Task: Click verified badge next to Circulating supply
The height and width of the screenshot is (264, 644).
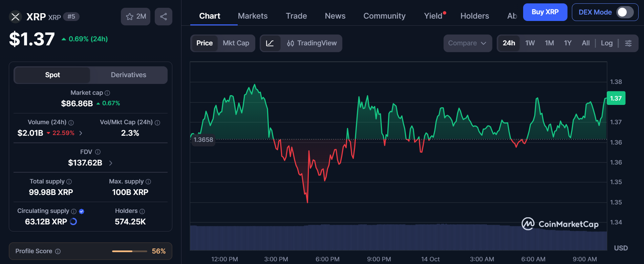Action: (82, 211)
